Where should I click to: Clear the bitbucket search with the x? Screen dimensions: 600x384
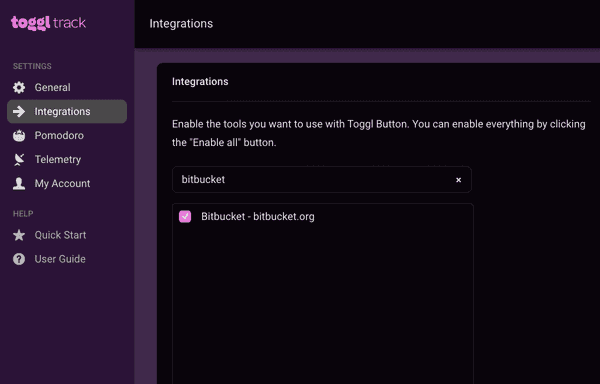click(x=458, y=180)
